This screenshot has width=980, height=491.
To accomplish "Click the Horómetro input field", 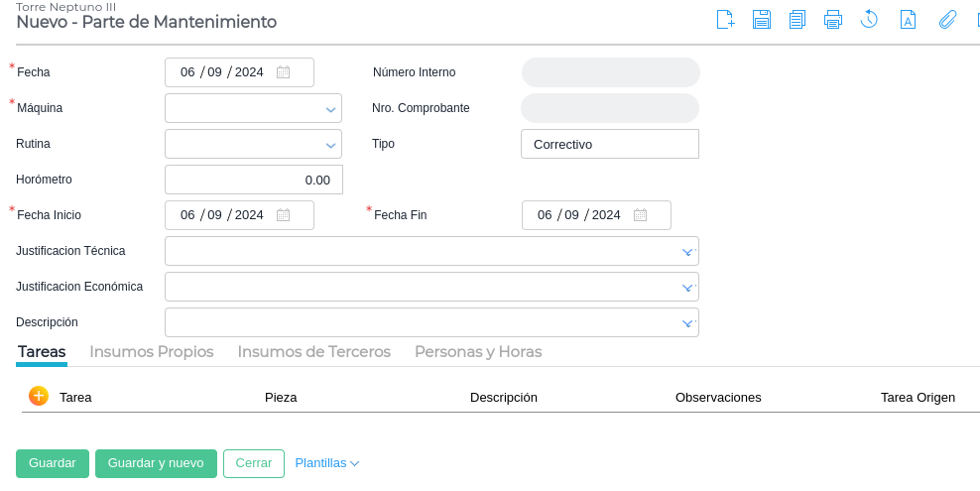I will pos(253,180).
